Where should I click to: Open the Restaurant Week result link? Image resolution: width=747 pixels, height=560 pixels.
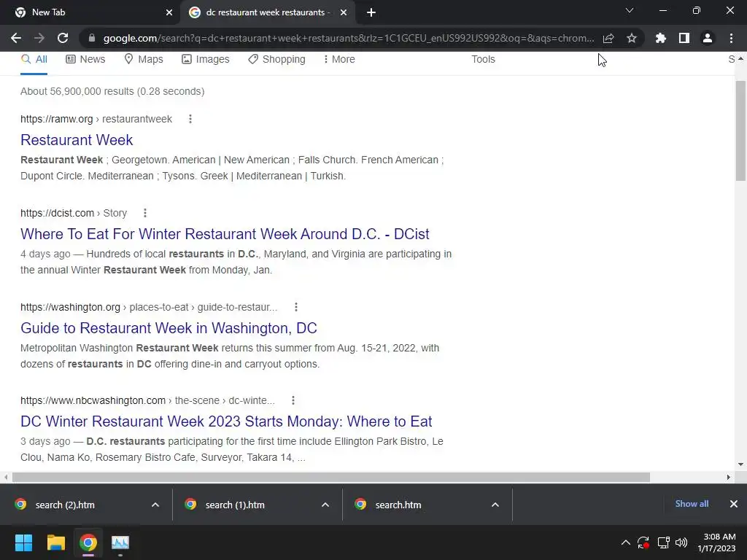point(77,140)
